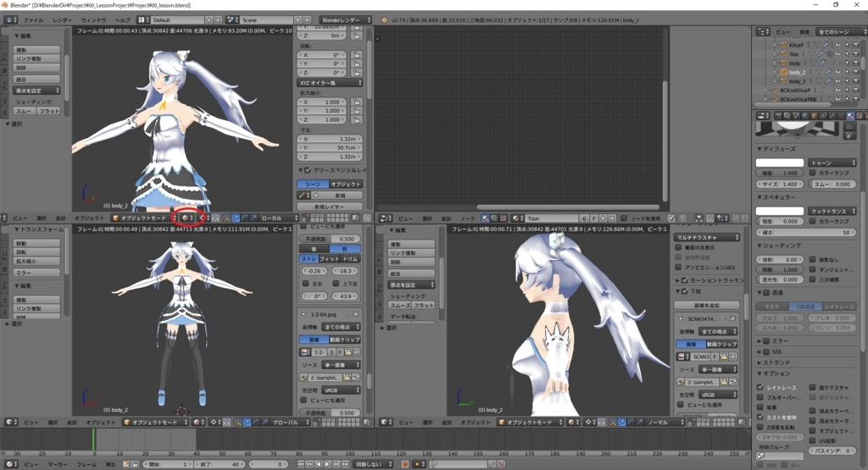Click the diffuse white color swatch

point(780,163)
